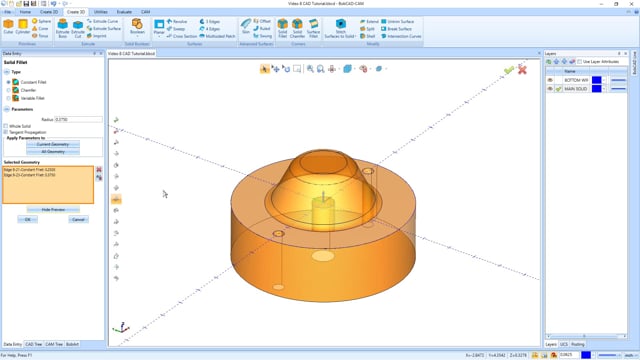Select the Chamfer radio option
The height and width of the screenshot is (360, 640).
pyautogui.click(x=9, y=90)
